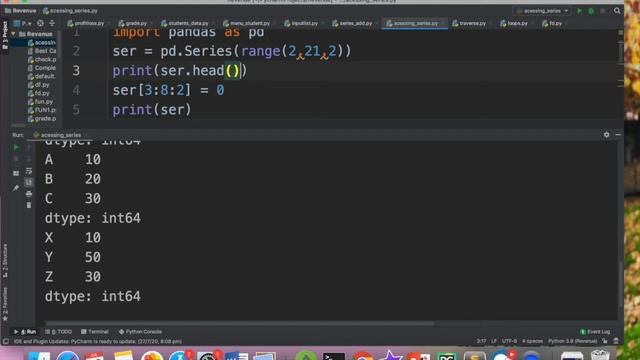Clear the Run console with trash icon

(x=29, y=205)
